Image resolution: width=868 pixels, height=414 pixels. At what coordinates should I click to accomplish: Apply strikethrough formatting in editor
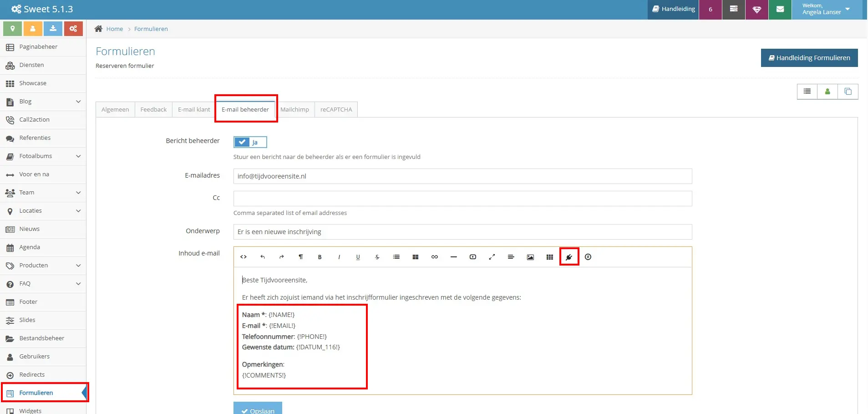[x=377, y=257]
